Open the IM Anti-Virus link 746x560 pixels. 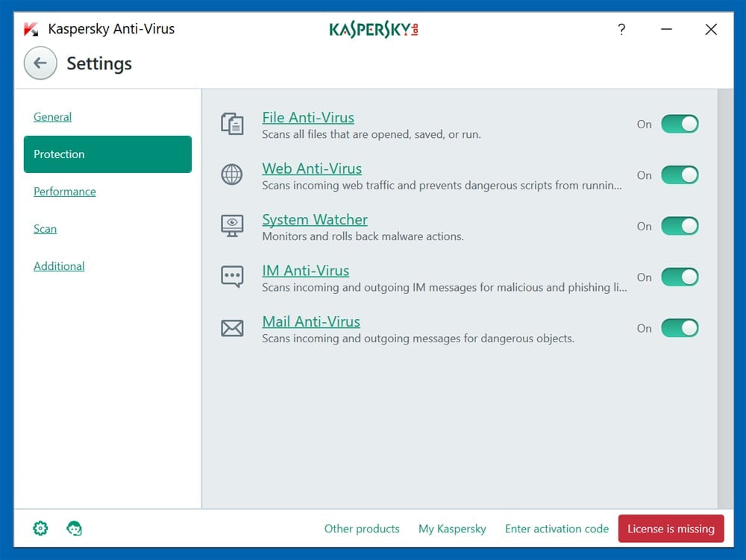point(305,271)
